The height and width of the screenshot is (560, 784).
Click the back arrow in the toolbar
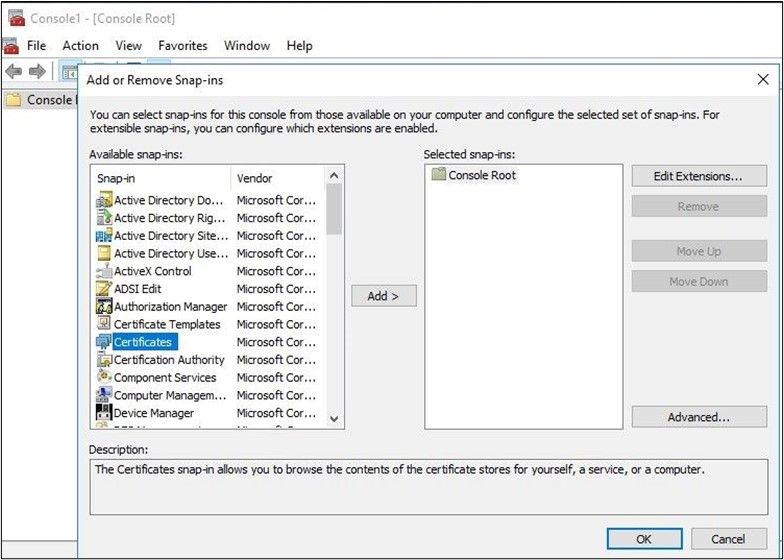pos(14,71)
